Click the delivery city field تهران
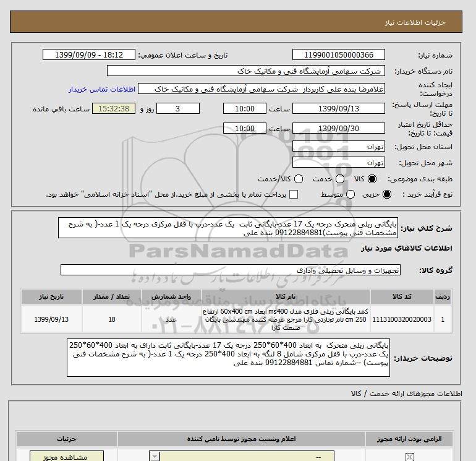This screenshot has width=476, height=461. 339,163
